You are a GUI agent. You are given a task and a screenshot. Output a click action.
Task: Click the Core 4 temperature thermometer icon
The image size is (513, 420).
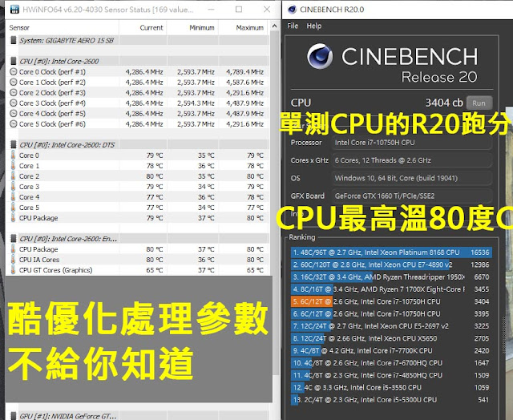(x=13, y=197)
